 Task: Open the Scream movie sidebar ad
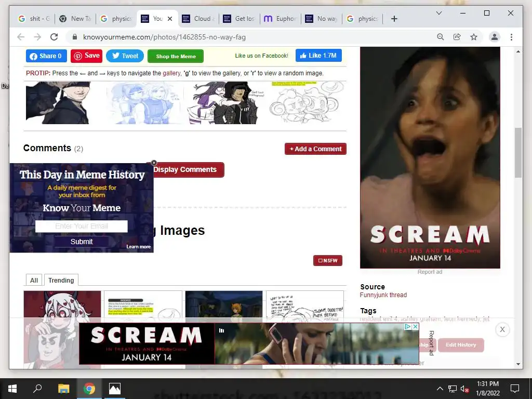point(430,157)
